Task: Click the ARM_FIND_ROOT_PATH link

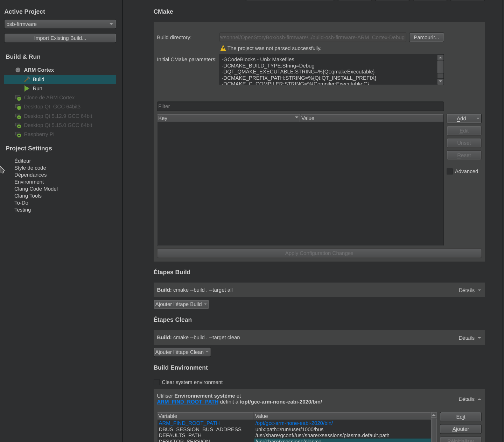Action: click(x=188, y=402)
